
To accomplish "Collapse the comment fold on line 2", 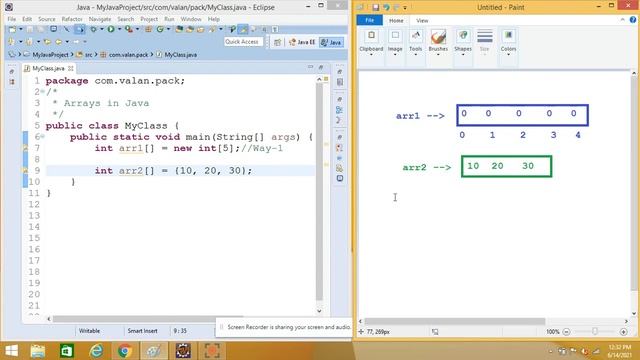I will point(42,91).
